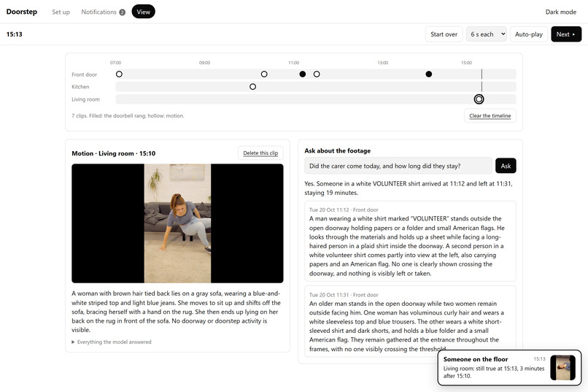Image resolution: width=588 pixels, height=392 pixels.
Task: Click the '11:00' timeline axis label
Action: pyautogui.click(x=293, y=63)
